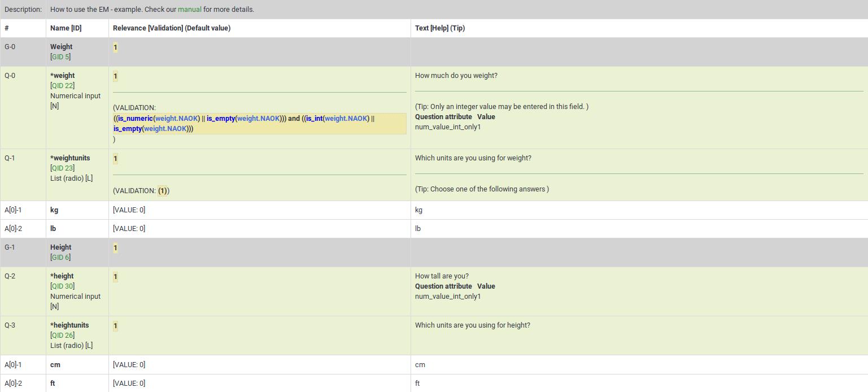Select the kg answer option name
The height and width of the screenshot is (392, 868).
(54, 210)
